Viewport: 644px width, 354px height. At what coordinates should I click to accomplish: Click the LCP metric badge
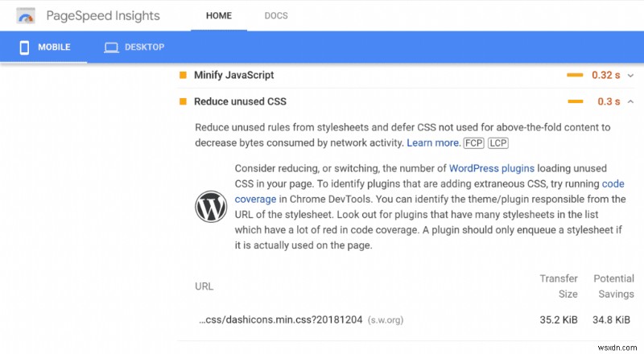498,143
